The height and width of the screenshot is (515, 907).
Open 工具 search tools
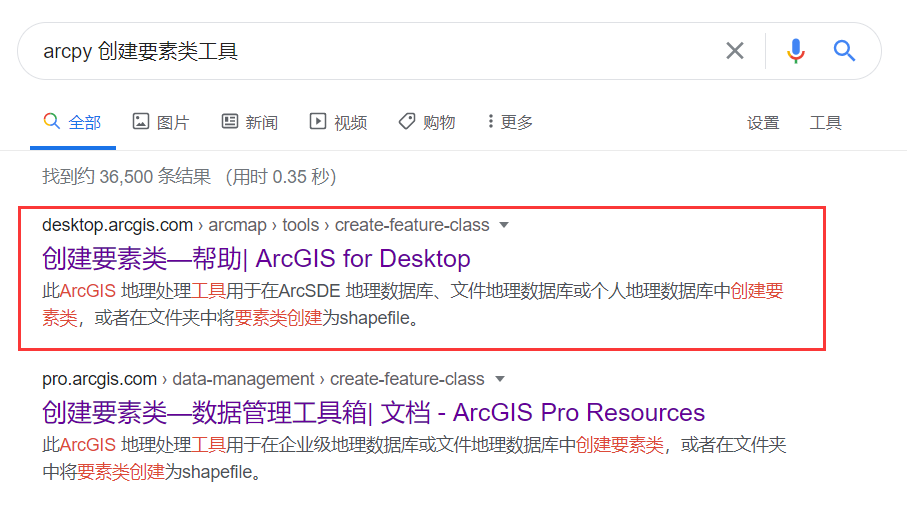coord(825,123)
